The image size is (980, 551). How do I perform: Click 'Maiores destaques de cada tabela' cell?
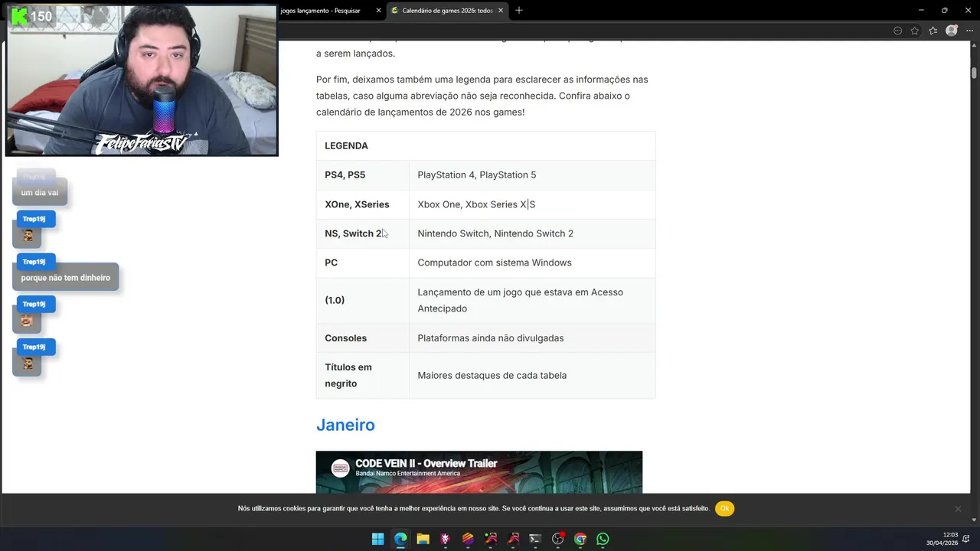coord(532,375)
